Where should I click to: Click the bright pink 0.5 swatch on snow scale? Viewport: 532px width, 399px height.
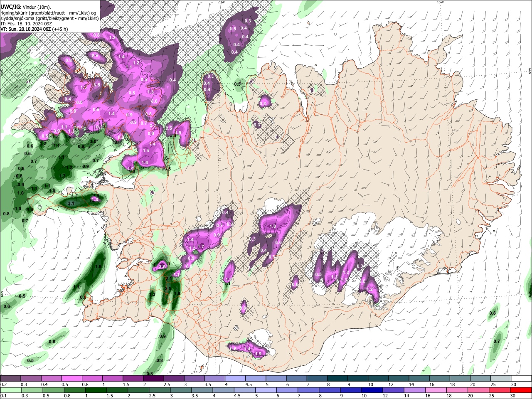point(71,379)
